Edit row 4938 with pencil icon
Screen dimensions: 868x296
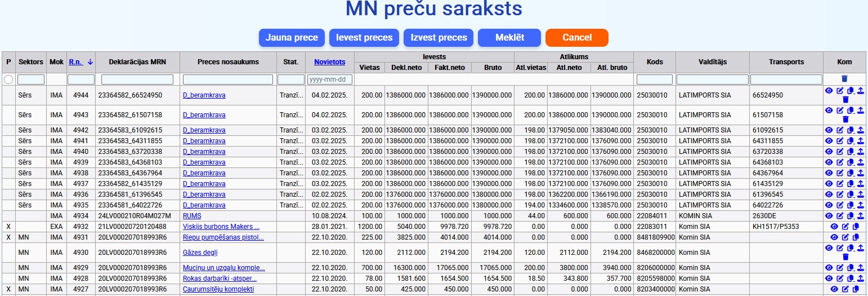pyautogui.click(x=840, y=173)
